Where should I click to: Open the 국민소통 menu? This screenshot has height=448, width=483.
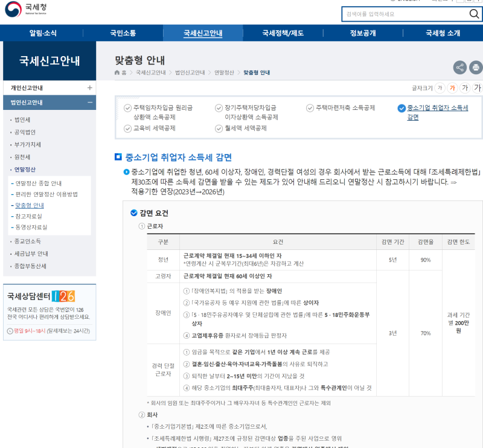click(x=123, y=33)
